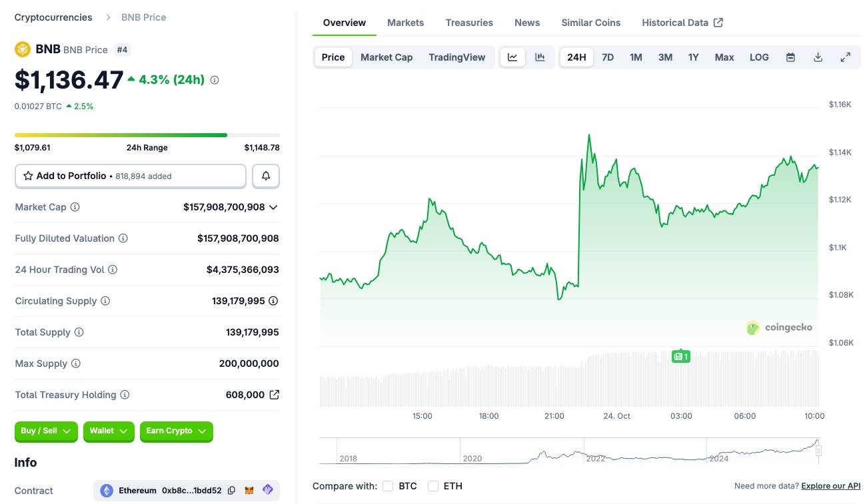Download the chart data
The width and height of the screenshot is (867, 504).
pos(818,57)
